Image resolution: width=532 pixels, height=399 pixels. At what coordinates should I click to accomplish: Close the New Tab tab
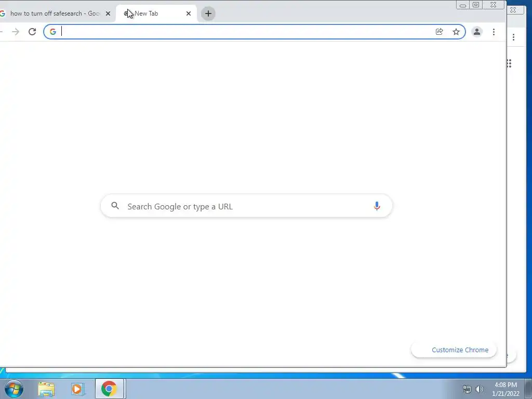tap(189, 14)
